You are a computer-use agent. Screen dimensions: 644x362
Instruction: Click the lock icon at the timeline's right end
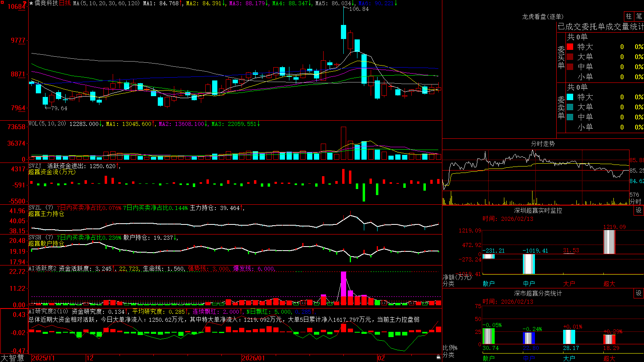(438, 357)
